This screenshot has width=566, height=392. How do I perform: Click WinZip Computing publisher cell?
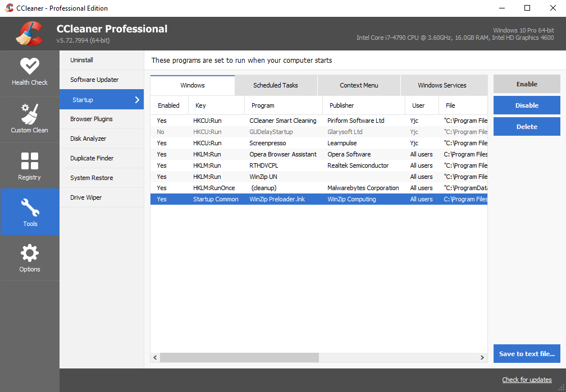click(x=352, y=199)
